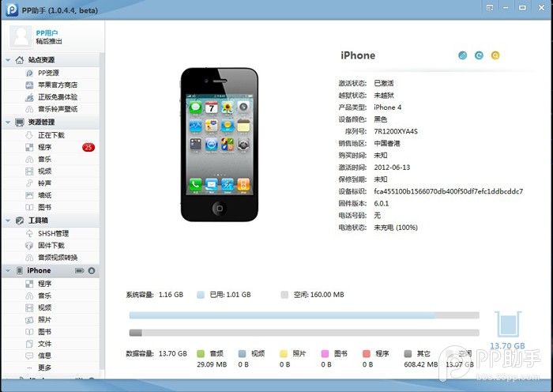Click the 608.42 MB other-data value
The width and height of the screenshot is (553, 392).
421,364
